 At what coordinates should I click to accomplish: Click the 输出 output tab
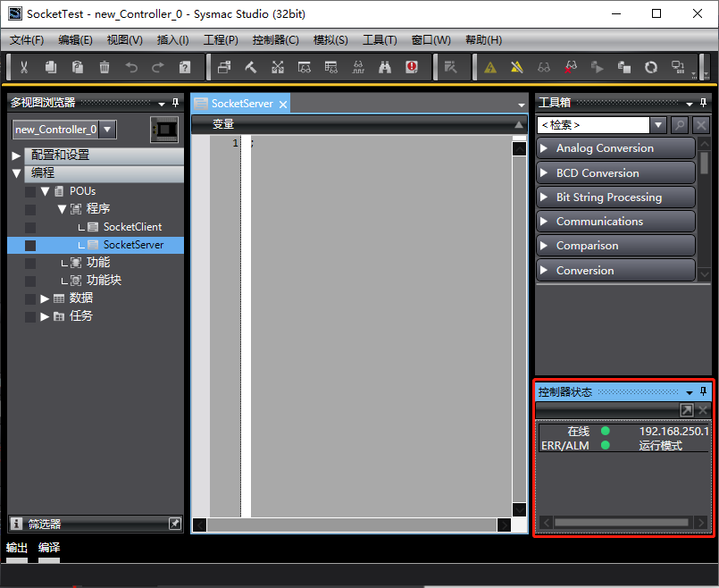click(16, 548)
